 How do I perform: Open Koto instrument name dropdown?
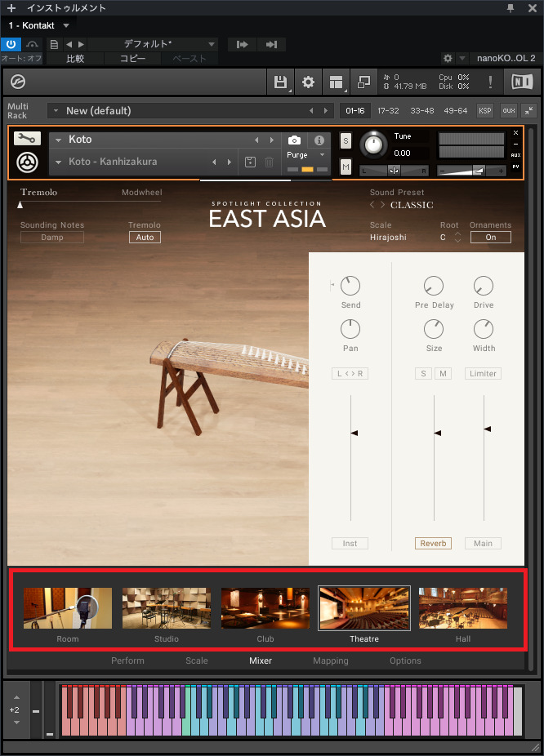point(58,140)
